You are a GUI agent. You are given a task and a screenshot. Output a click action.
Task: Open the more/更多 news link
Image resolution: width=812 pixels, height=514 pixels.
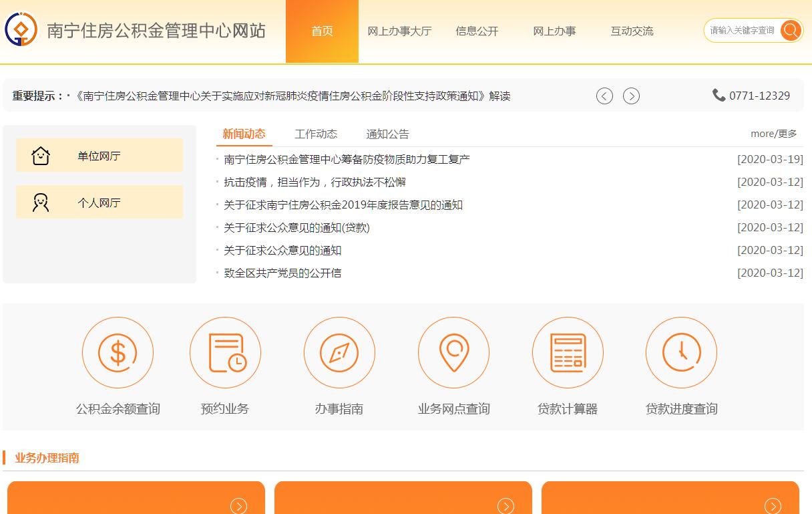773,134
